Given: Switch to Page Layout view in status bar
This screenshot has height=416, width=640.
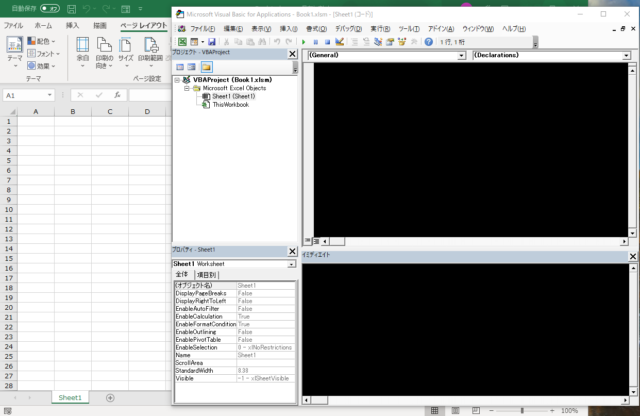Looking at the screenshot, I should (456, 410).
